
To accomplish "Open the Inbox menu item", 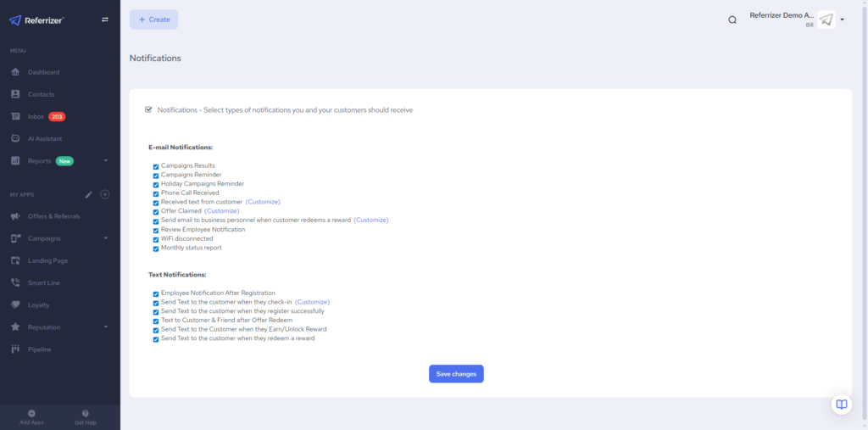I will pos(36,116).
